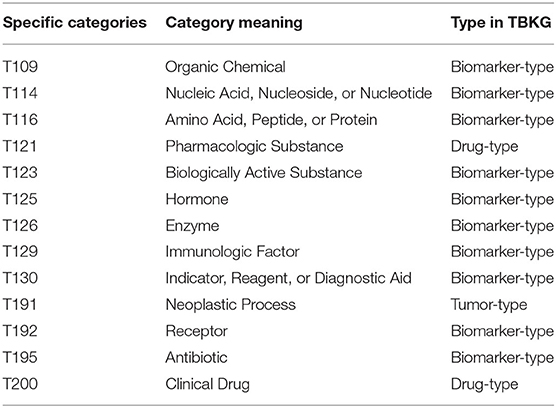Click Pharmacologic Substance cell
Viewport: 556px width, 408px height.
[x=254, y=146]
